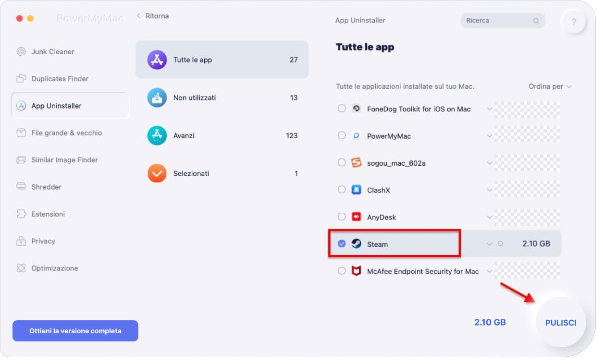Click the magnifier icon in Steam row
Screen dimensions: 603x364
click(501, 244)
